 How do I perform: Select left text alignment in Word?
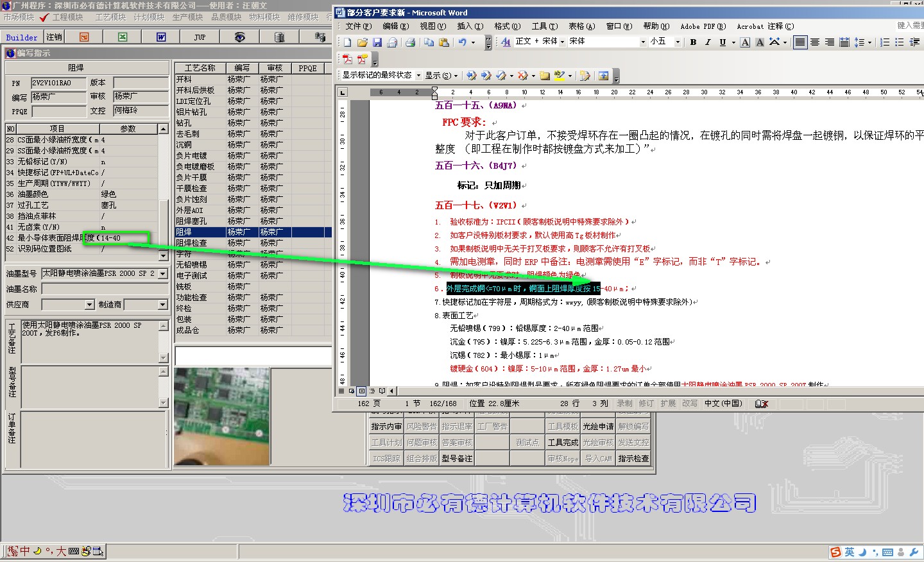click(800, 42)
